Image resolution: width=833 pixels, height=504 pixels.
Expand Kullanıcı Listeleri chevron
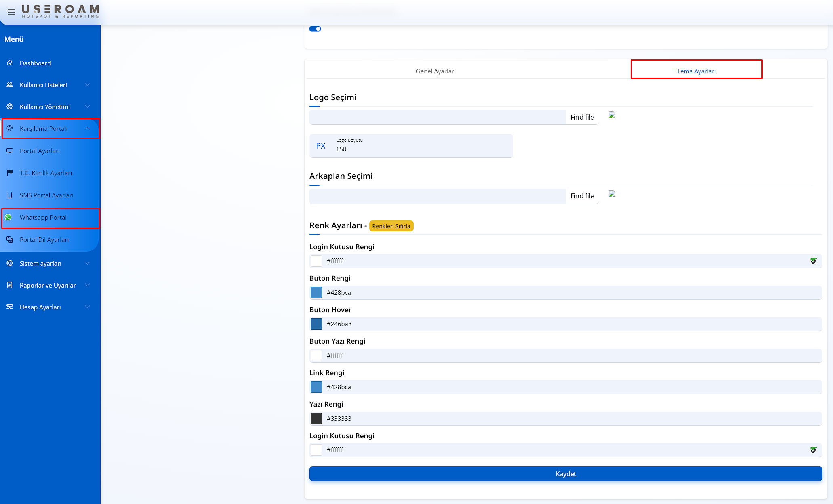click(x=87, y=85)
